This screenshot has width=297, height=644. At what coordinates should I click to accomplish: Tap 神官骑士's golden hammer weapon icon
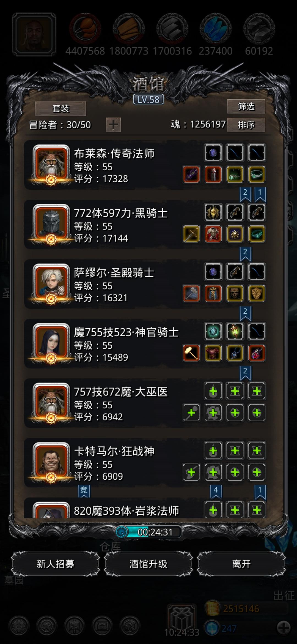pos(191,353)
